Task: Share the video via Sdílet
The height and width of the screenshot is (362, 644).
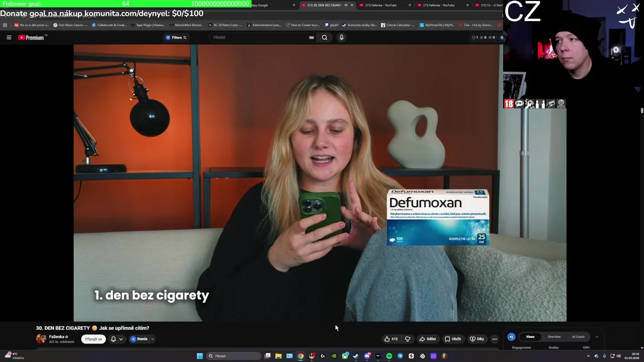Action: (x=428, y=339)
